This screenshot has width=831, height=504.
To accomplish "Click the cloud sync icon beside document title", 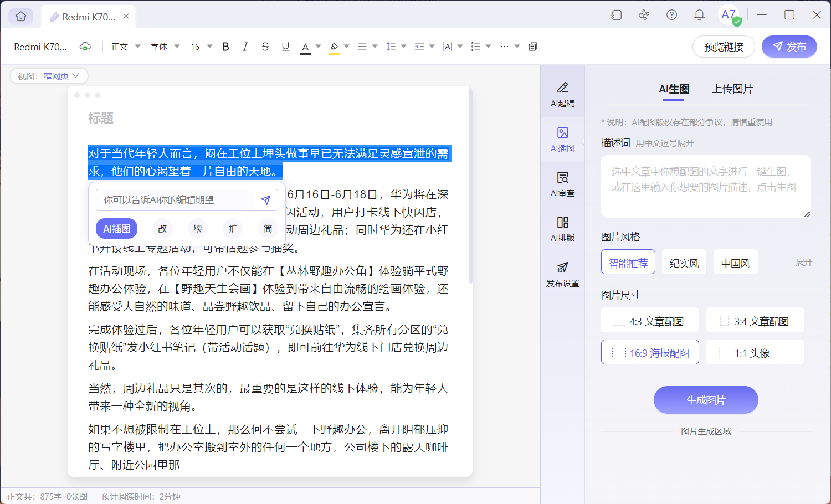I will [85, 47].
